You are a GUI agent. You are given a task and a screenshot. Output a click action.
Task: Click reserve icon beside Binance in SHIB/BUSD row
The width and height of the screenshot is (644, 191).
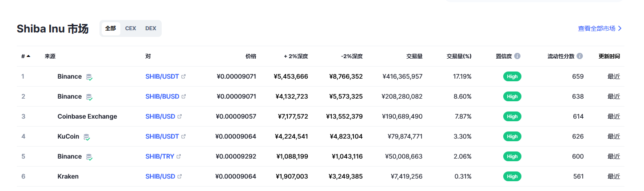point(89,97)
